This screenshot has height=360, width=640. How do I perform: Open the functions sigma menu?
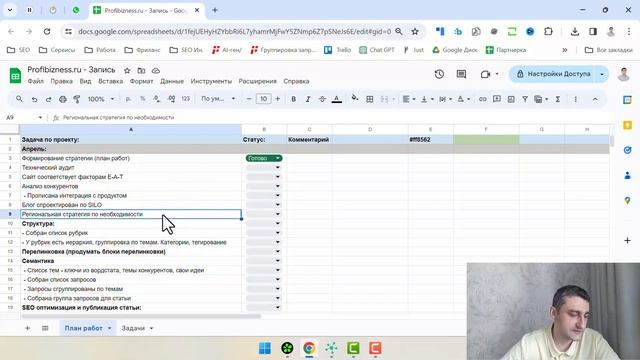pyautogui.click(x=558, y=99)
